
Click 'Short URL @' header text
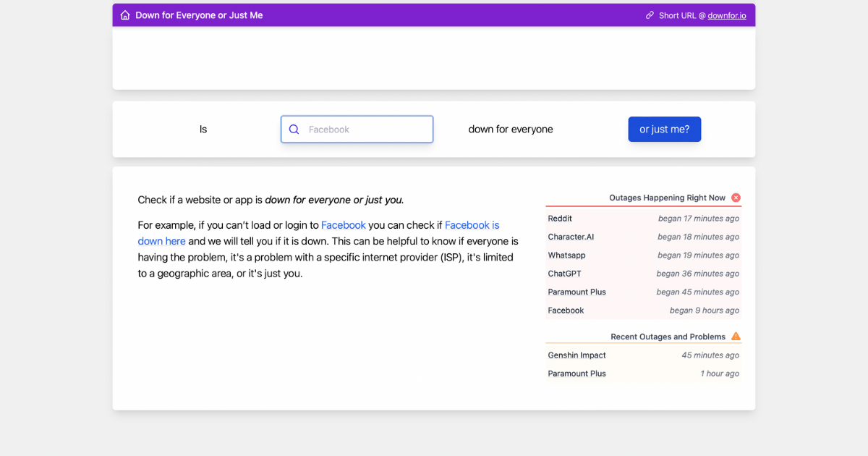[681, 15]
